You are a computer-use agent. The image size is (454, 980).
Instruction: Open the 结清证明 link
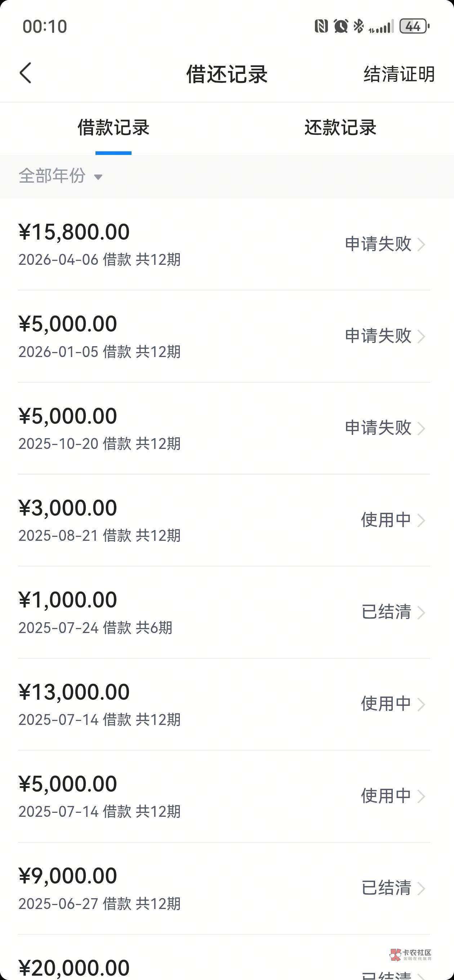click(399, 74)
